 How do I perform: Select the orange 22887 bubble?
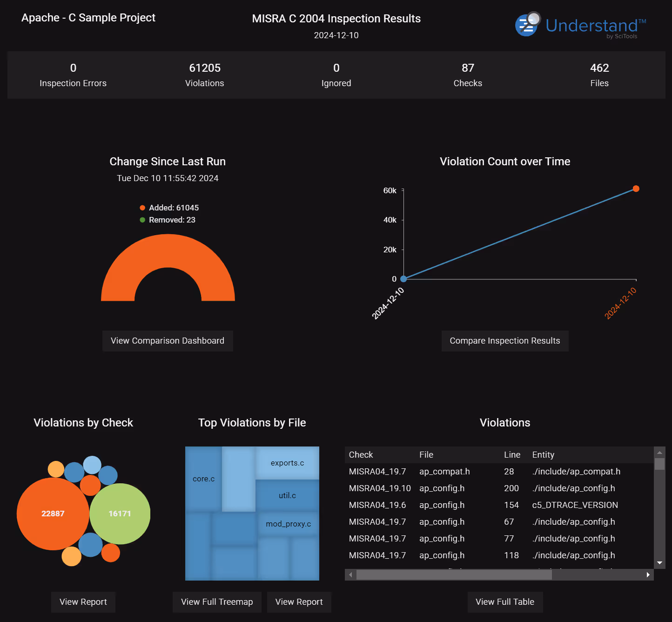pyautogui.click(x=53, y=514)
